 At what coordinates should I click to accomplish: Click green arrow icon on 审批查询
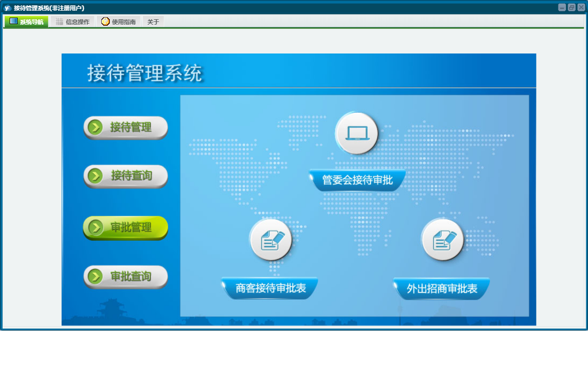tap(95, 276)
